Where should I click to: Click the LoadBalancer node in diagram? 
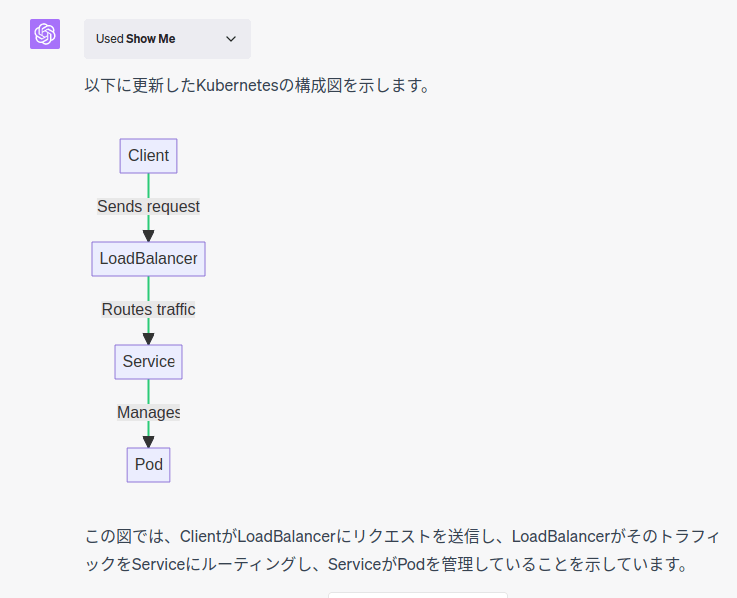click(x=149, y=259)
